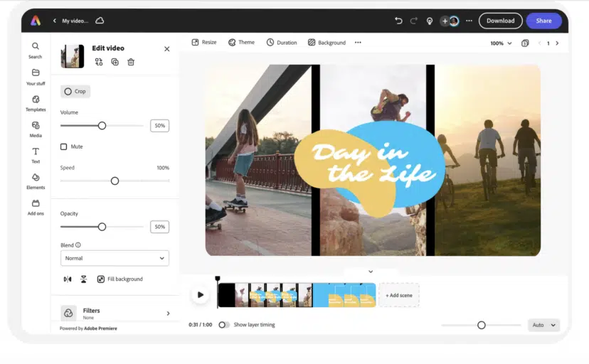Open the Templates panel
Viewport: 589px width, 364px height.
(36, 103)
